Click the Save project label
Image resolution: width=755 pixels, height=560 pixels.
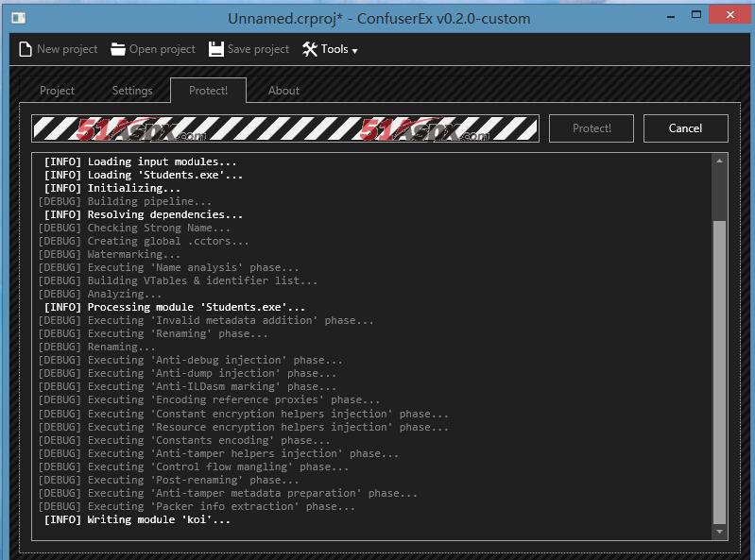pos(258,49)
